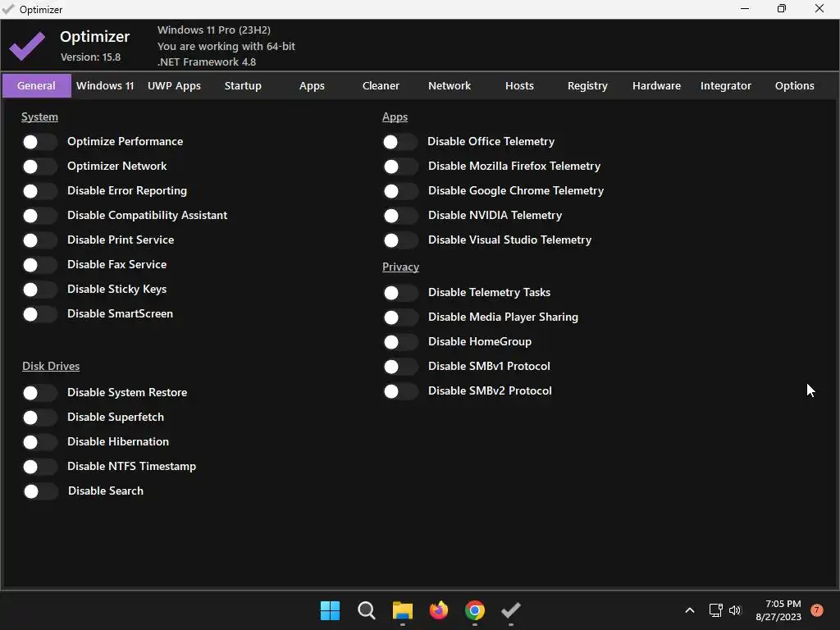840x630 pixels.
Task: Click the Windows 11 Pro (23H2) text
Action: [214, 30]
